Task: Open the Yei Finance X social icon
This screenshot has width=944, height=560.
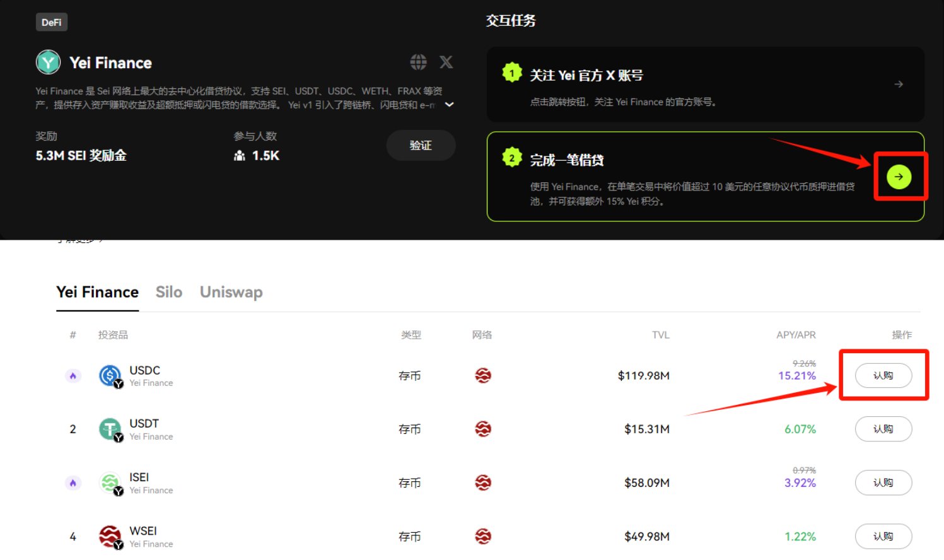Action: [446, 62]
